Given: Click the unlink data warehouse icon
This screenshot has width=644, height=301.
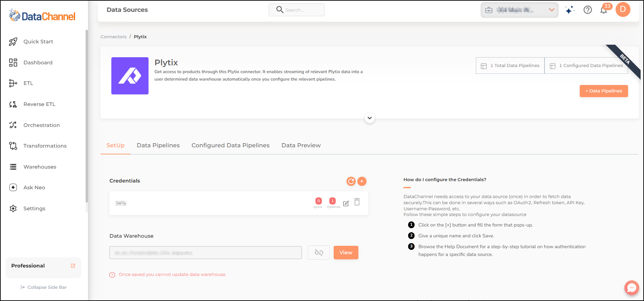Looking at the screenshot, I should coord(319,253).
